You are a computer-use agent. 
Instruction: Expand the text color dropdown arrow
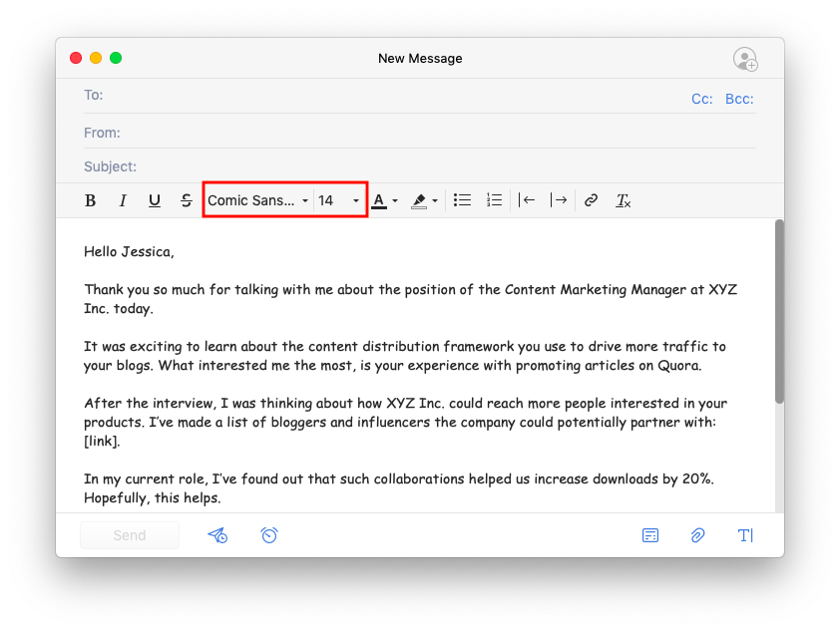coord(395,199)
